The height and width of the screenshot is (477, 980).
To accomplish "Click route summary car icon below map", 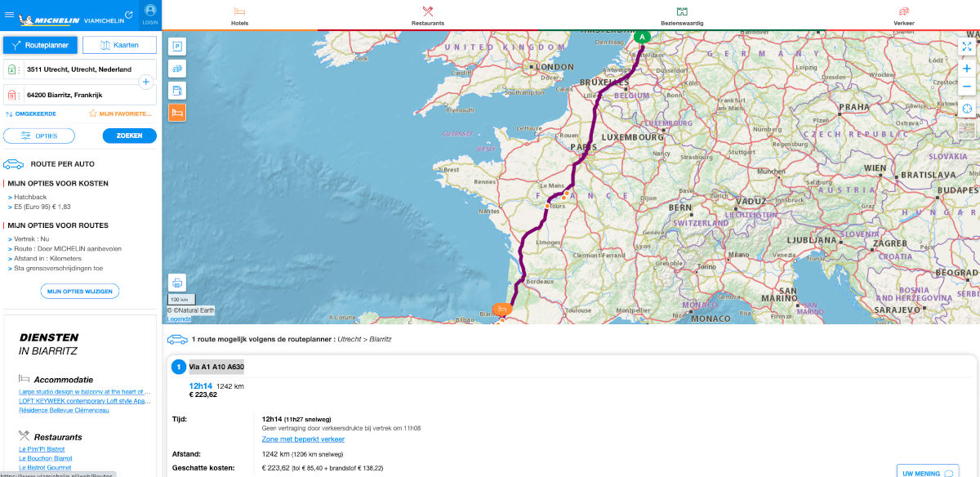I will pos(177,339).
